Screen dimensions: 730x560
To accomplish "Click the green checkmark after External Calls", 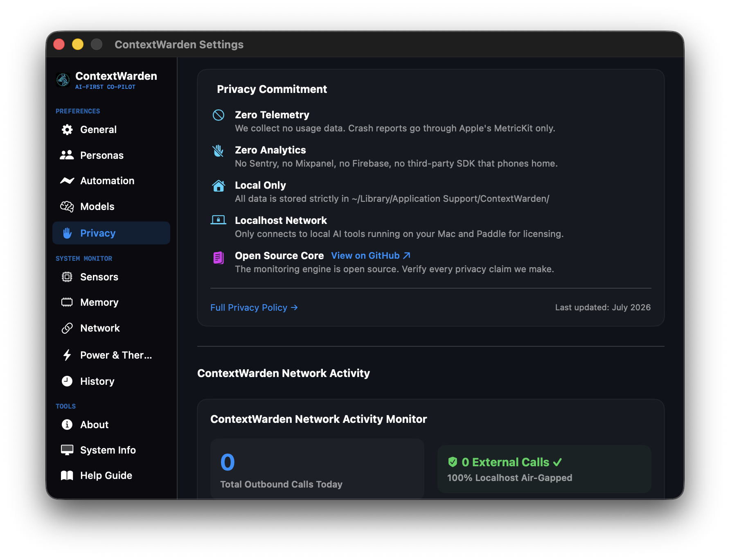I will tap(557, 462).
